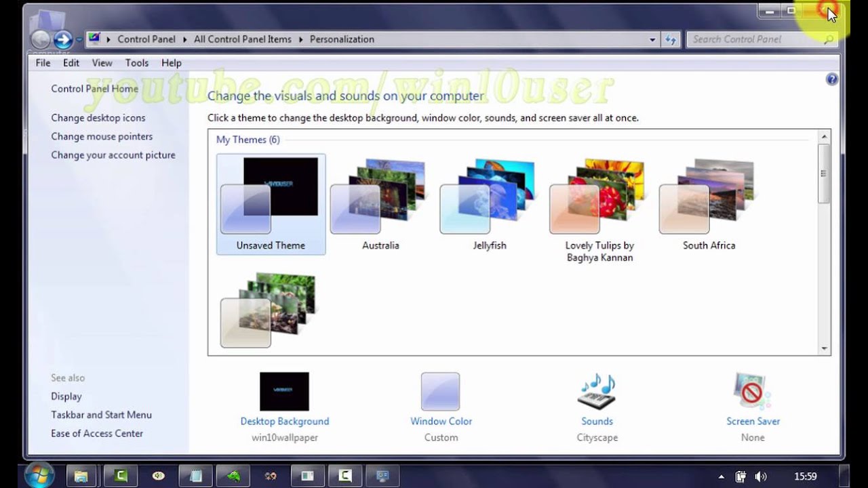Launch Camtasia from the taskbar
This screenshot has width=868, height=488.
(x=120, y=476)
